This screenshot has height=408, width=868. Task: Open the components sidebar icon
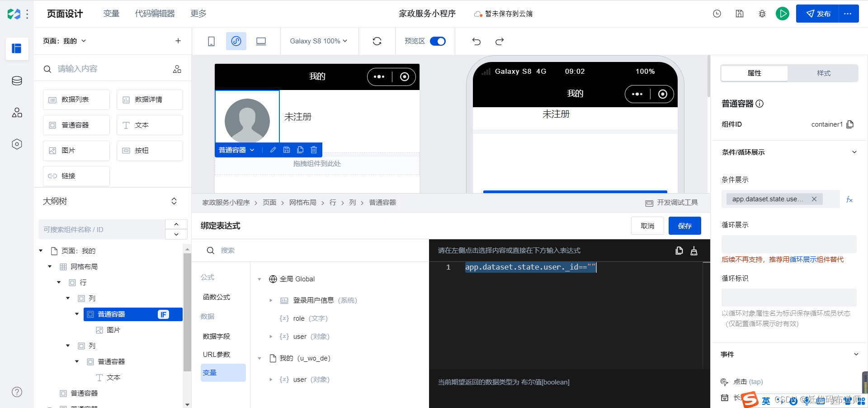(x=17, y=113)
